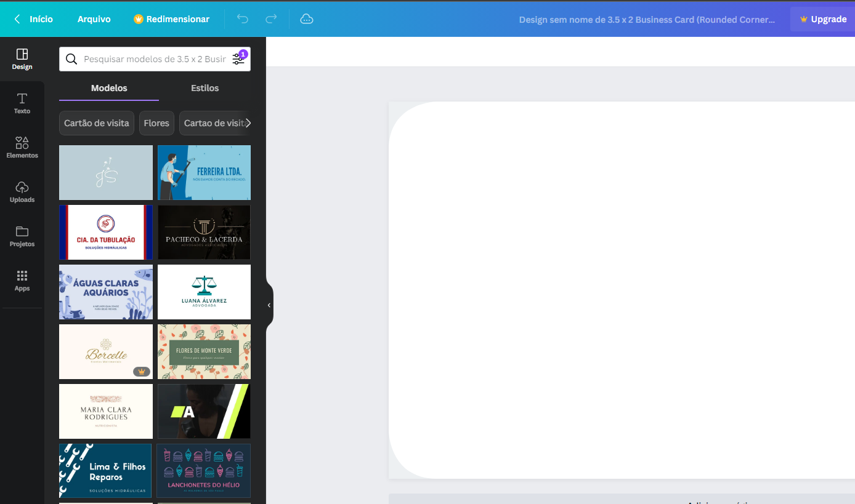
Task: Click the magnifier search icon
Action: [x=71, y=59]
